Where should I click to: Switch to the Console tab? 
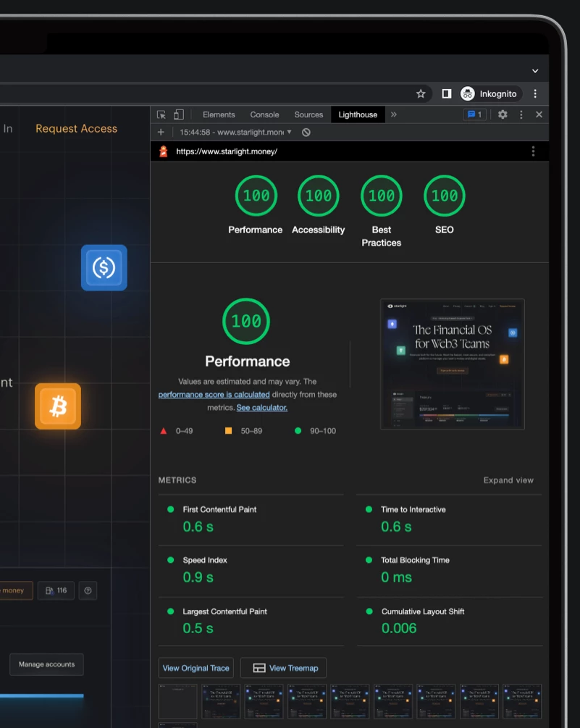[264, 114]
